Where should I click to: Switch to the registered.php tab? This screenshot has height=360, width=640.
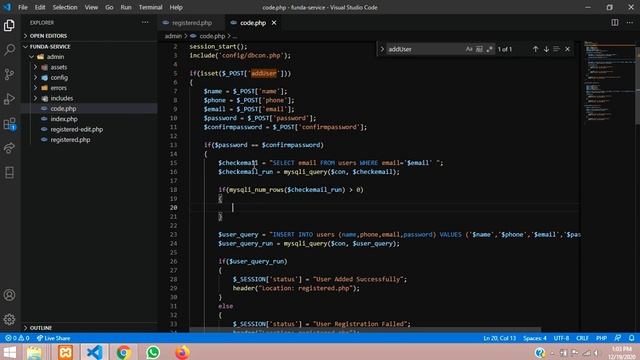pos(191,23)
